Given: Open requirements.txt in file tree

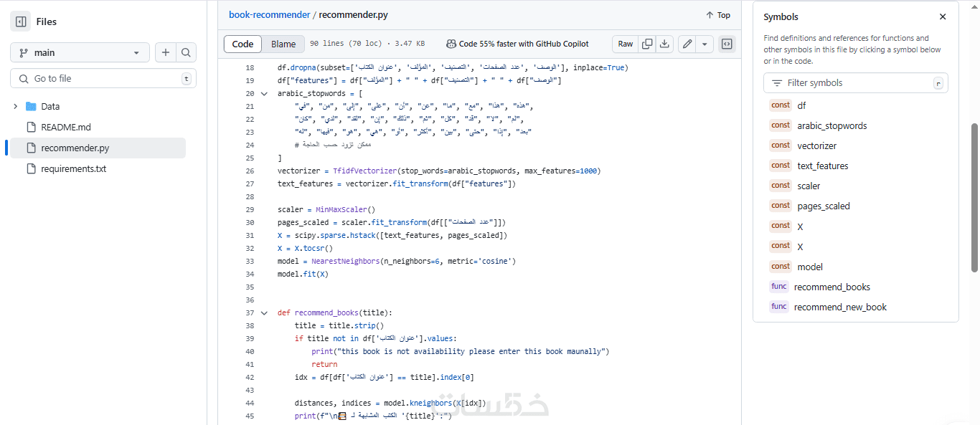Looking at the screenshot, I should coord(73,168).
